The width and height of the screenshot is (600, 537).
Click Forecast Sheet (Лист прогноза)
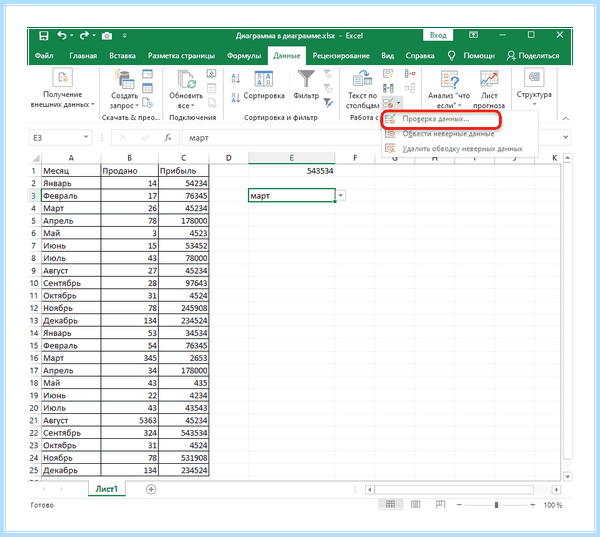(x=489, y=89)
